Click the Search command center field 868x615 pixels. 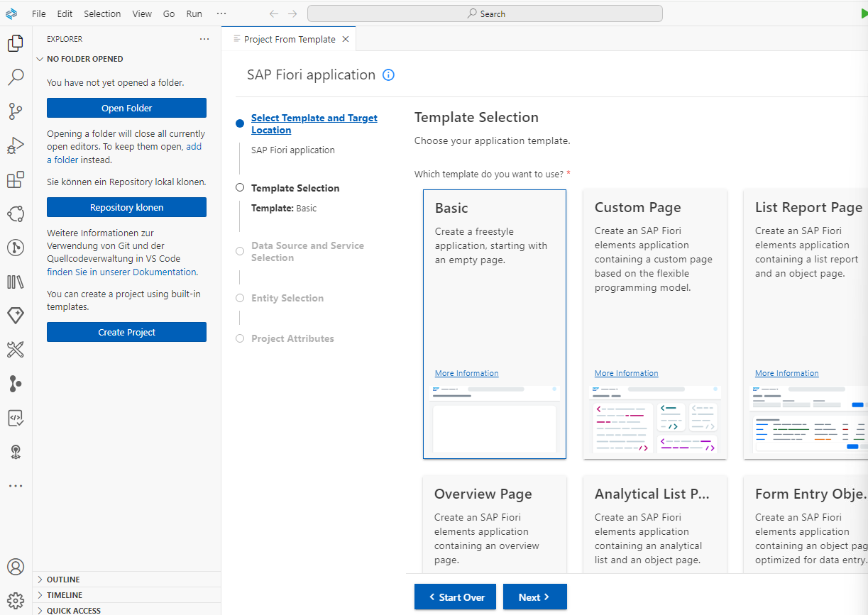[485, 13]
